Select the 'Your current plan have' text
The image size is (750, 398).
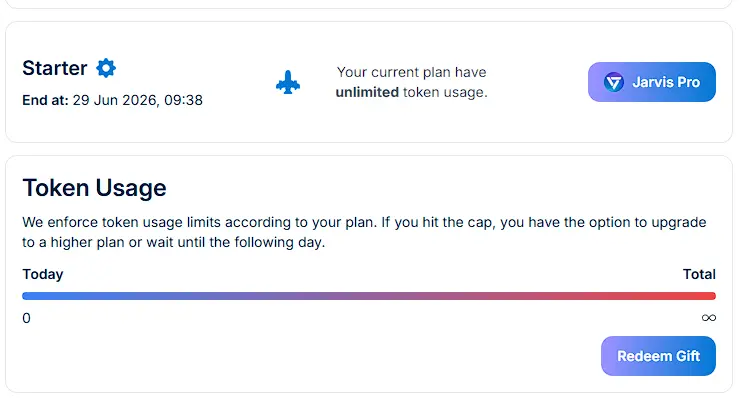point(411,72)
